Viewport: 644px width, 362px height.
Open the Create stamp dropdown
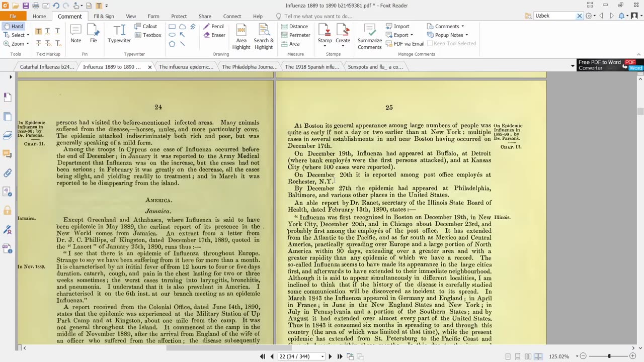(x=343, y=35)
